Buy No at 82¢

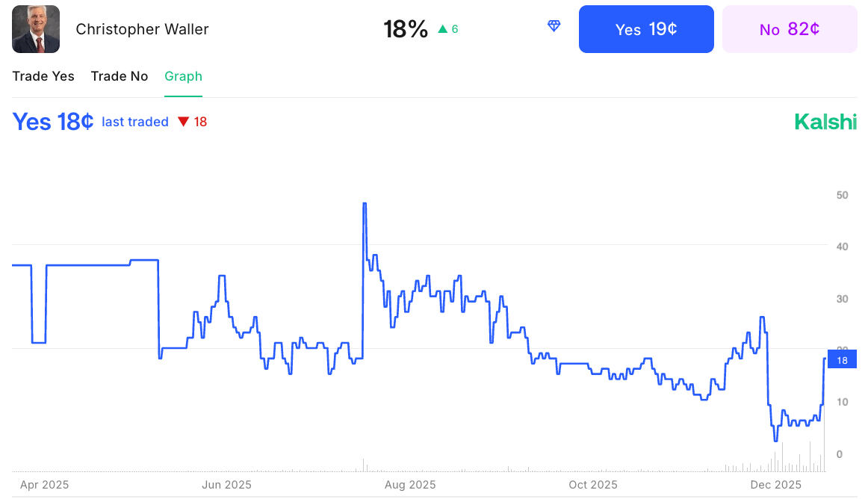tap(790, 29)
